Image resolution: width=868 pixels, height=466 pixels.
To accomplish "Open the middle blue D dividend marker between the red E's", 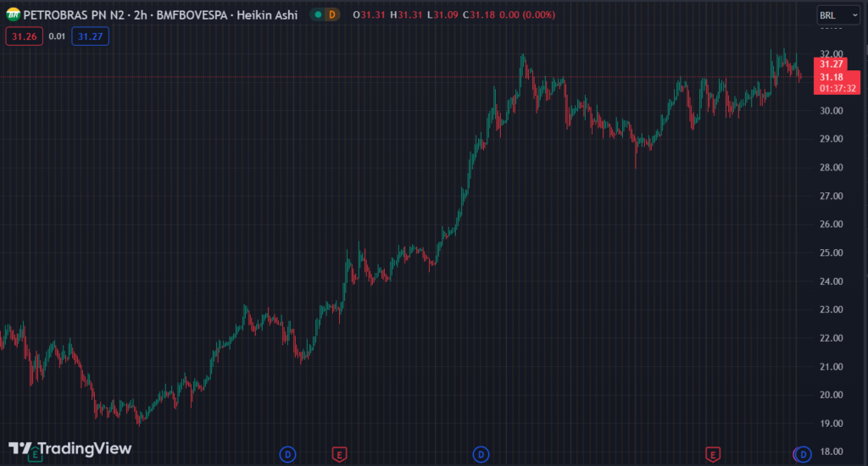I will (481, 455).
